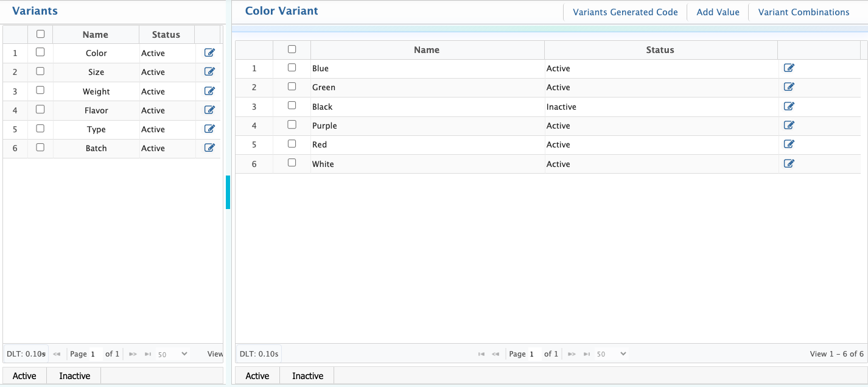Viewport: 868px width, 387px height.
Task: Edit the Type variant row
Action: pos(209,129)
